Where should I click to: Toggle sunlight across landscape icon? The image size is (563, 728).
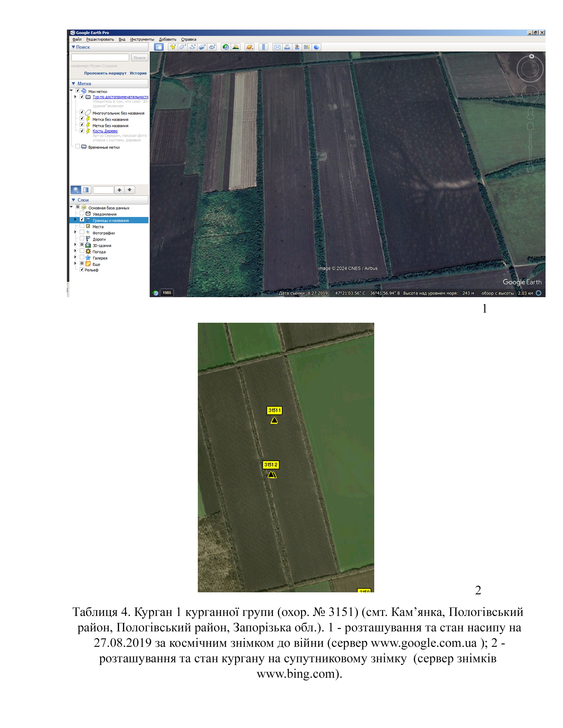[236, 47]
